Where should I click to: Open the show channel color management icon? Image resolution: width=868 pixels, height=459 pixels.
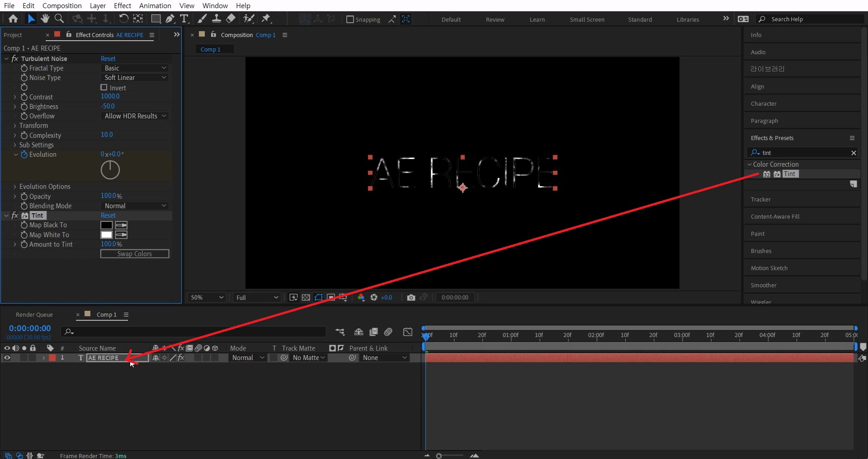pos(361,297)
